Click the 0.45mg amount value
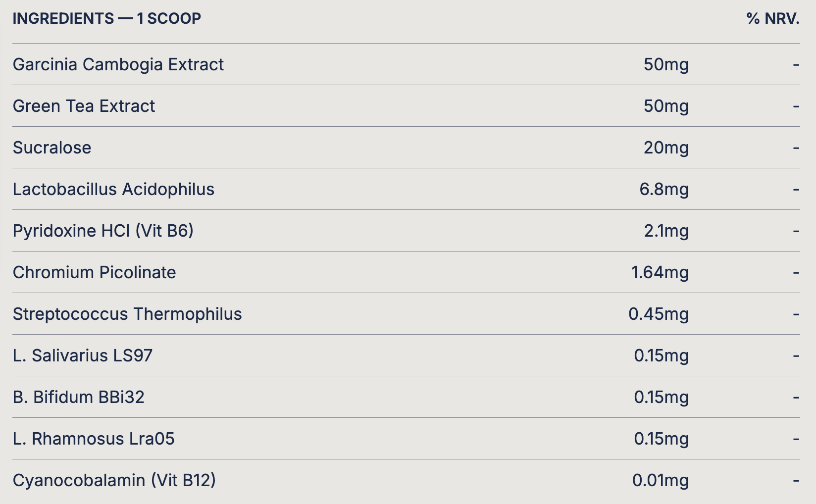This screenshot has width=816, height=504. pos(659,314)
